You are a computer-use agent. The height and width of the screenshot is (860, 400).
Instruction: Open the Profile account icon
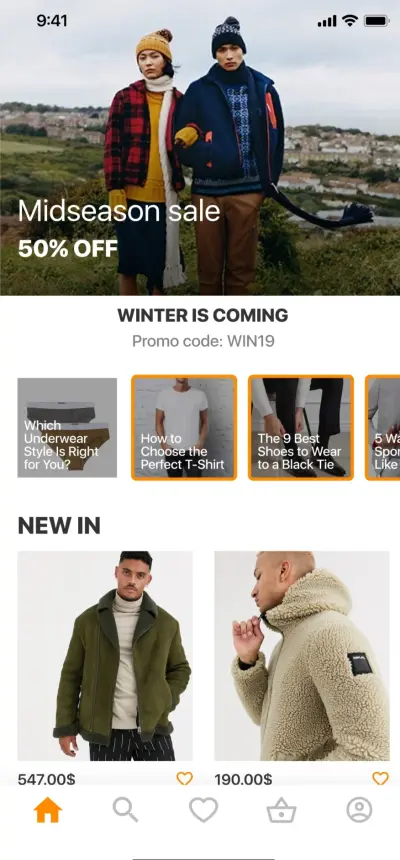359,810
